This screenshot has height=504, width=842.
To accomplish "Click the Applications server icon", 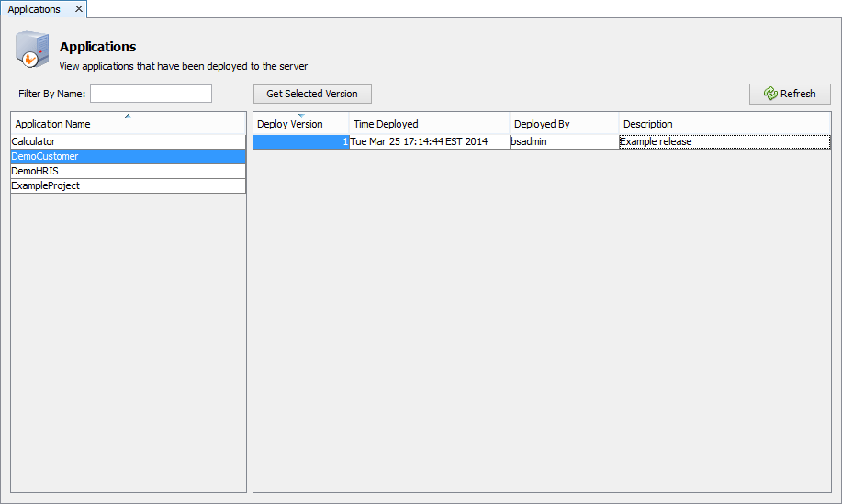I will click(32, 50).
